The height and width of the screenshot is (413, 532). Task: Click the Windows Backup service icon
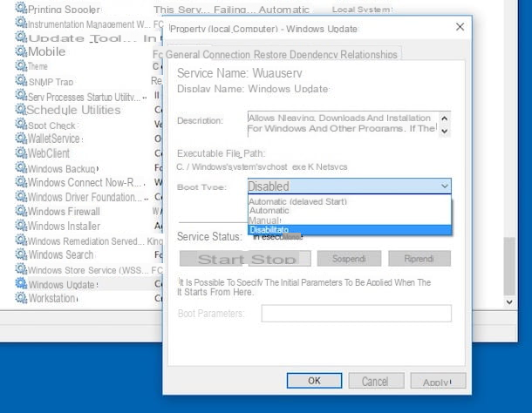coord(21,167)
